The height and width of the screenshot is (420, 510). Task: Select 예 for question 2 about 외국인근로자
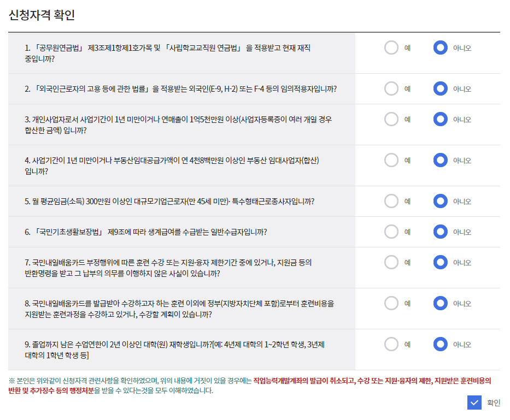click(x=391, y=89)
